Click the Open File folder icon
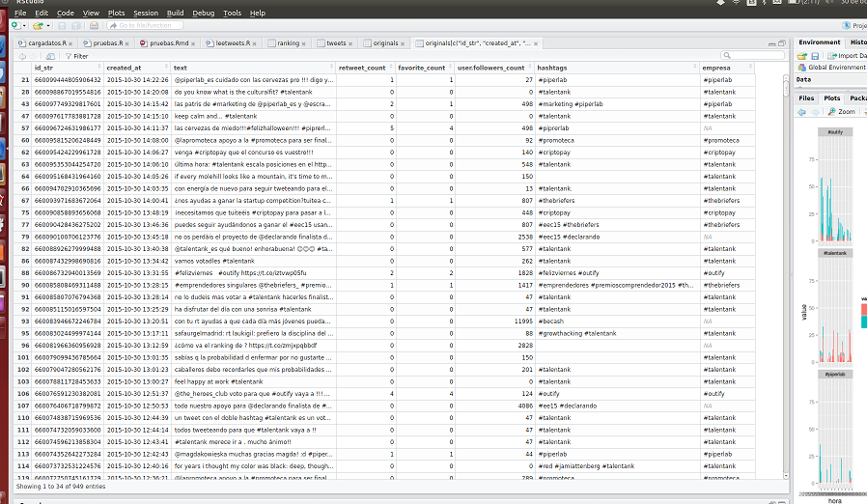 point(38,25)
